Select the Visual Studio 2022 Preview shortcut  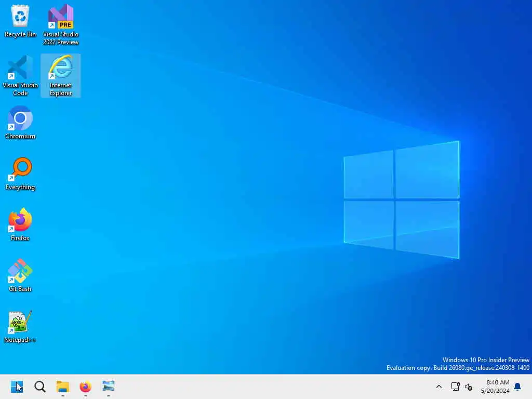pyautogui.click(x=61, y=24)
